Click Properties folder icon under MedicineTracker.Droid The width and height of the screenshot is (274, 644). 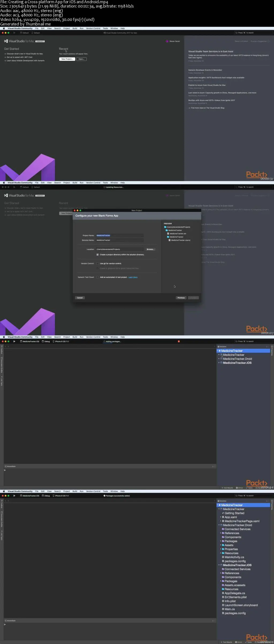(x=223, y=549)
